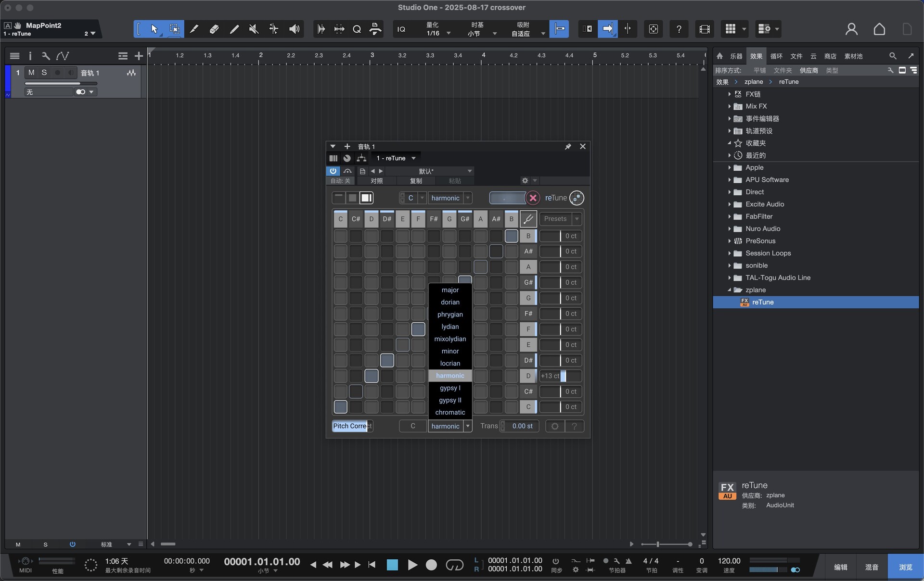
Task: Solo track 音轨 1
Action: (44, 73)
